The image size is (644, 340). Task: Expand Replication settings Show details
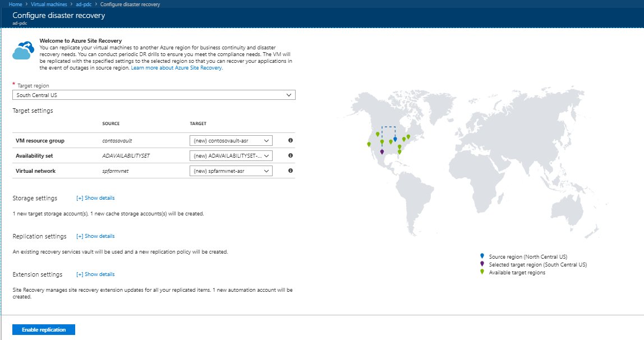tap(95, 236)
